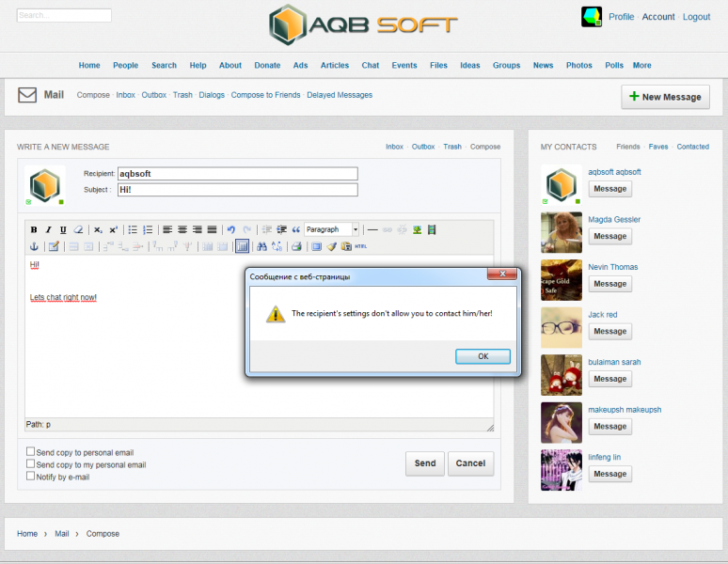Open the Account link
728x564 pixels.
click(657, 17)
